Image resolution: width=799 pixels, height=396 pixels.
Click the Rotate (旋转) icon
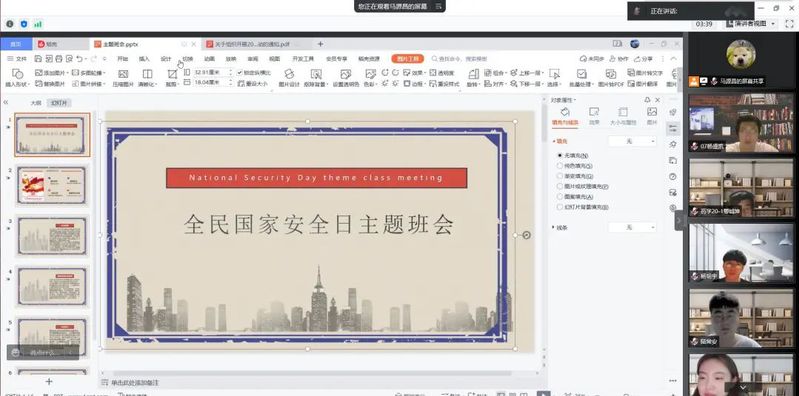tap(473, 74)
